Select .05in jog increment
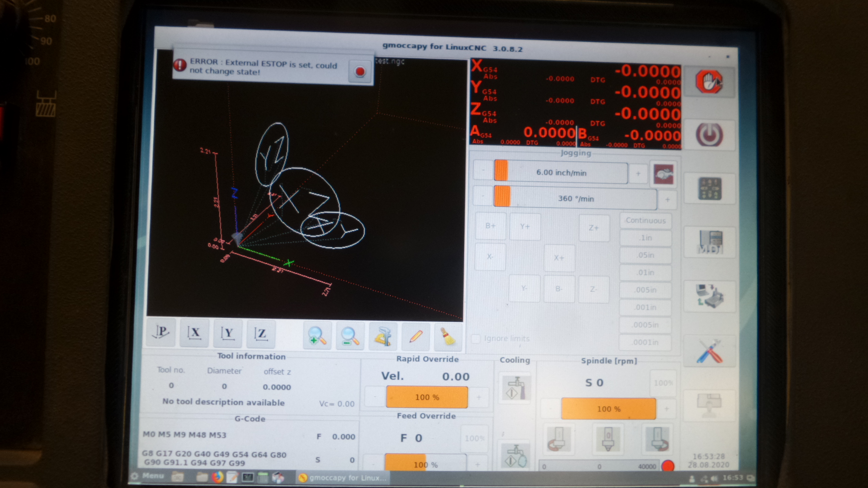Viewport: 868px width, 488px height. coord(646,255)
